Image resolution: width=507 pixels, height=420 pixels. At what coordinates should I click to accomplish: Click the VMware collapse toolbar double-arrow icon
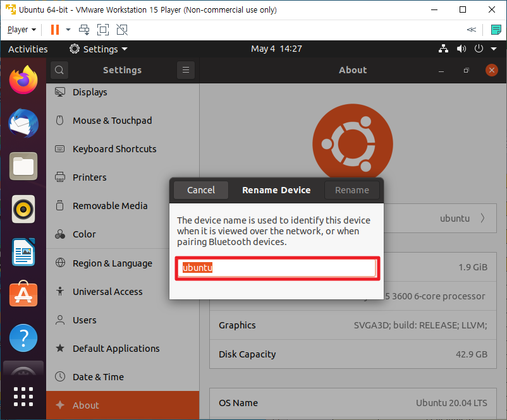click(x=472, y=30)
